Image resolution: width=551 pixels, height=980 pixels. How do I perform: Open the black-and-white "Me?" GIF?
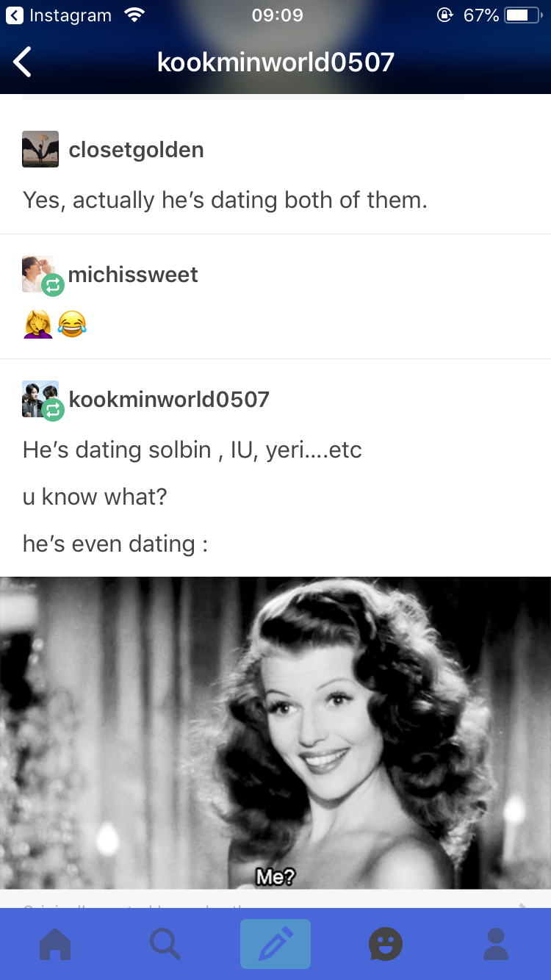click(x=275, y=732)
